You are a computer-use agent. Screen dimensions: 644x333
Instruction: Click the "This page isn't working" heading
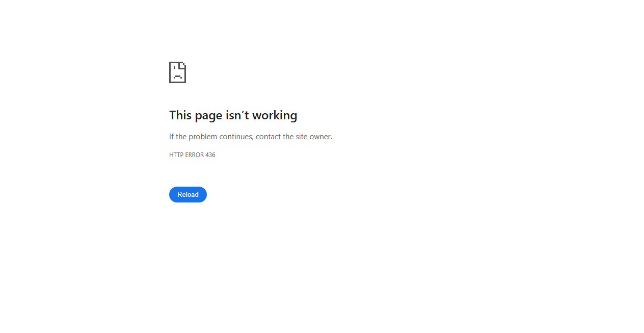click(233, 115)
